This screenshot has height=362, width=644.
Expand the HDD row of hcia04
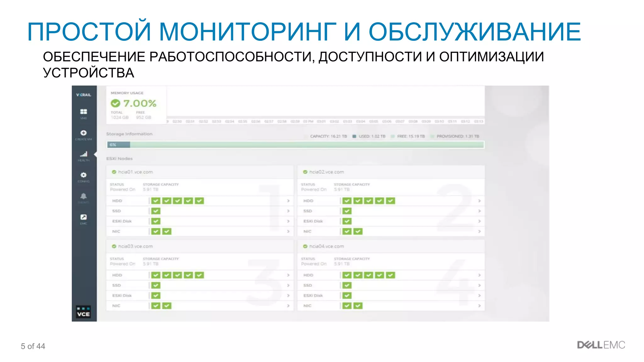479,275
